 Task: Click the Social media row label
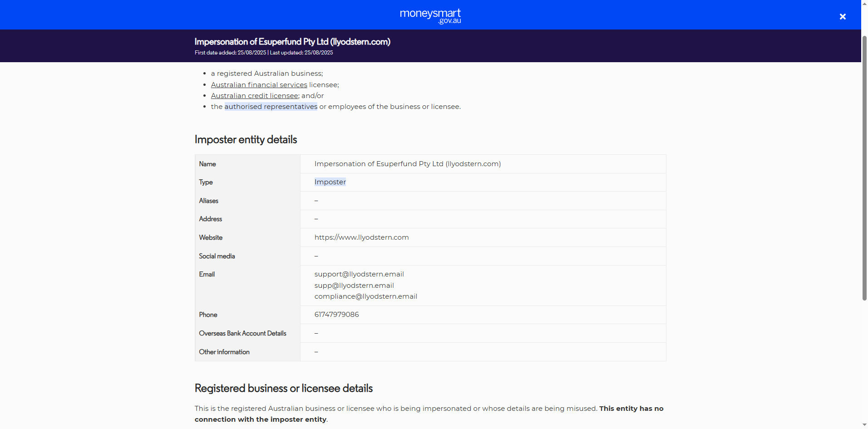217,256
